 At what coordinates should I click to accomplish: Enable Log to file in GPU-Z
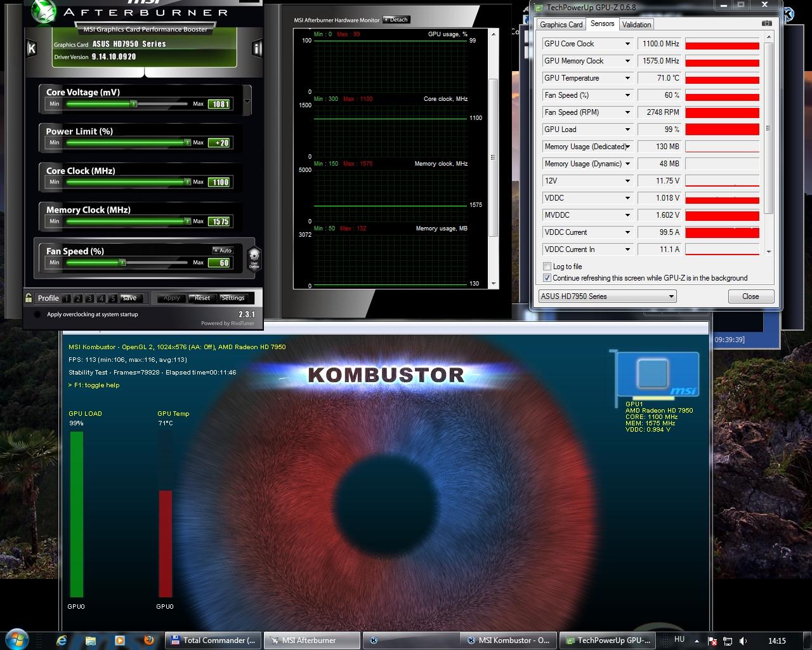547,267
